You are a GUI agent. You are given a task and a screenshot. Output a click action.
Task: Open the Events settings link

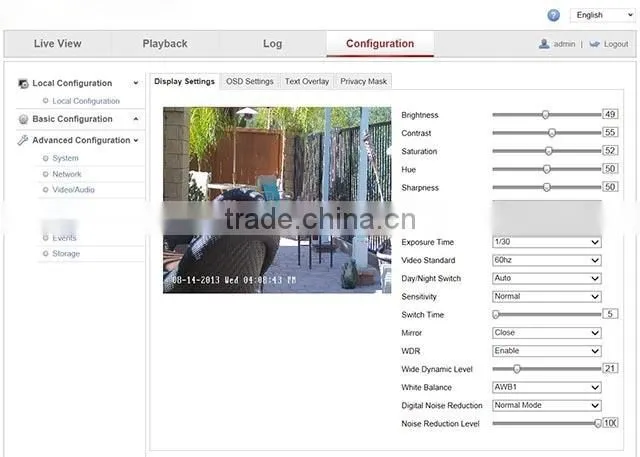64,238
